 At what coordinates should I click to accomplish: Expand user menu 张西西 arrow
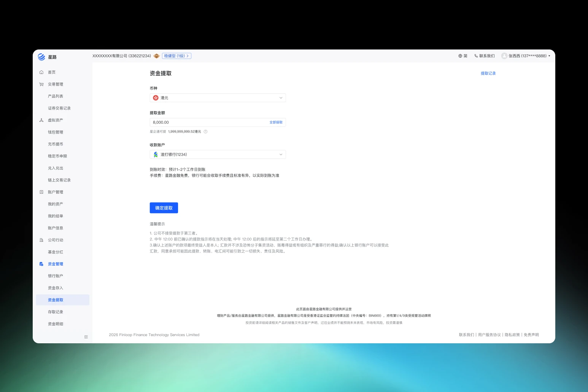click(549, 56)
